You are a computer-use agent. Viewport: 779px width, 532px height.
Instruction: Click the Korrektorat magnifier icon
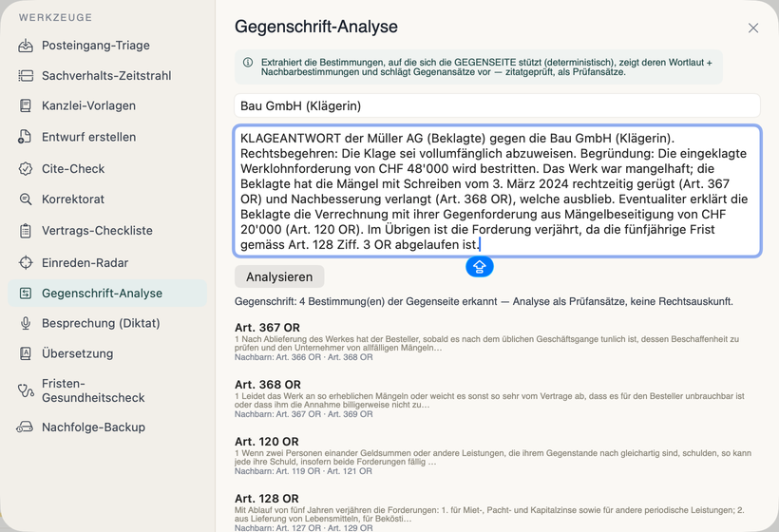[26, 199]
